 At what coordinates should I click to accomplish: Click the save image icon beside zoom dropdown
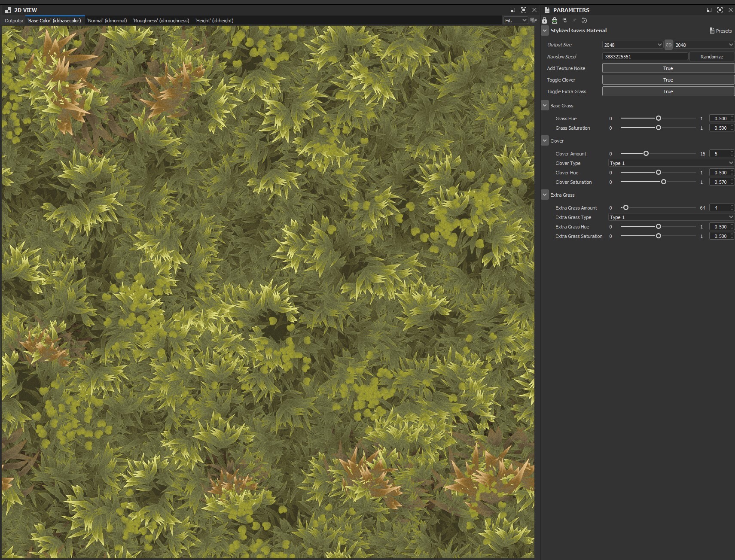click(533, 20)
